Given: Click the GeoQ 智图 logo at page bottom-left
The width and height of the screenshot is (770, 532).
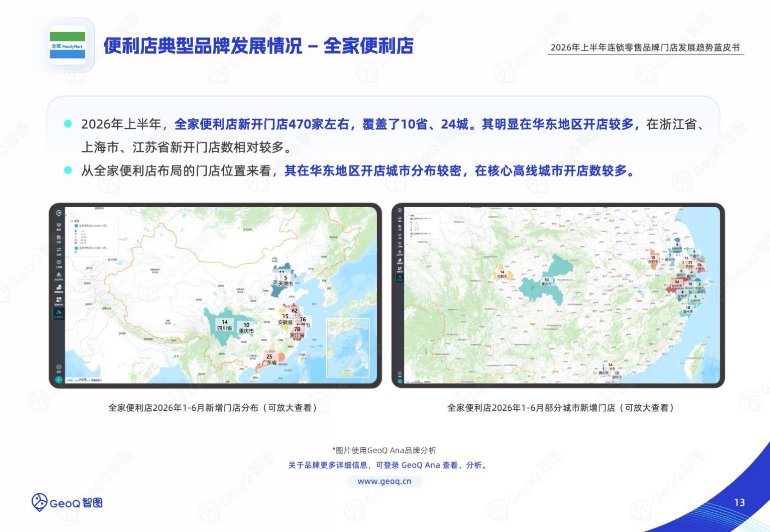Looking at the screenshot, I should (67, 502).
